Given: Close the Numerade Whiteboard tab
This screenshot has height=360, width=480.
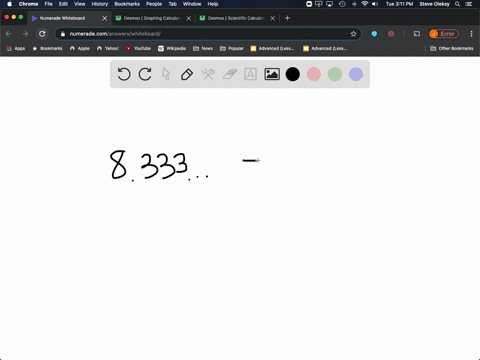Looking at the screenshot, I should click(105, 18).
